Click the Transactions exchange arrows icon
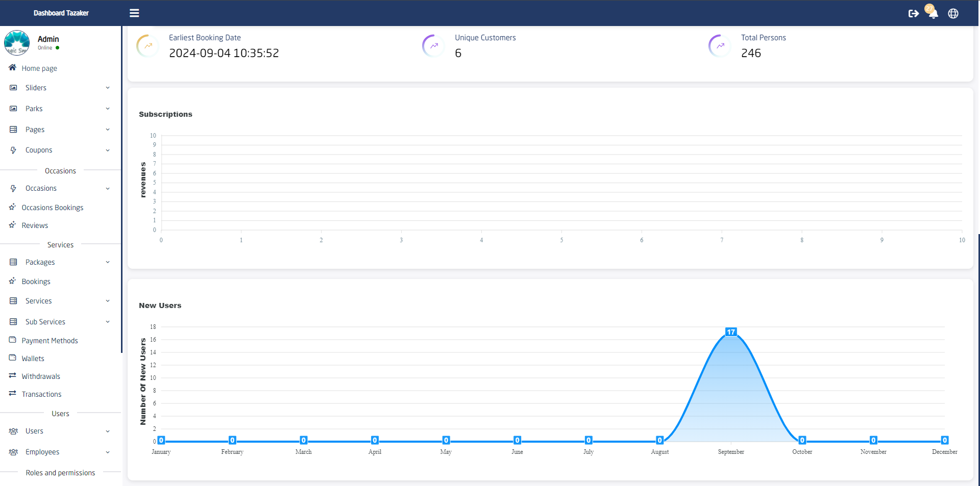Screen dimensions: 980x486 pos(12,393)
